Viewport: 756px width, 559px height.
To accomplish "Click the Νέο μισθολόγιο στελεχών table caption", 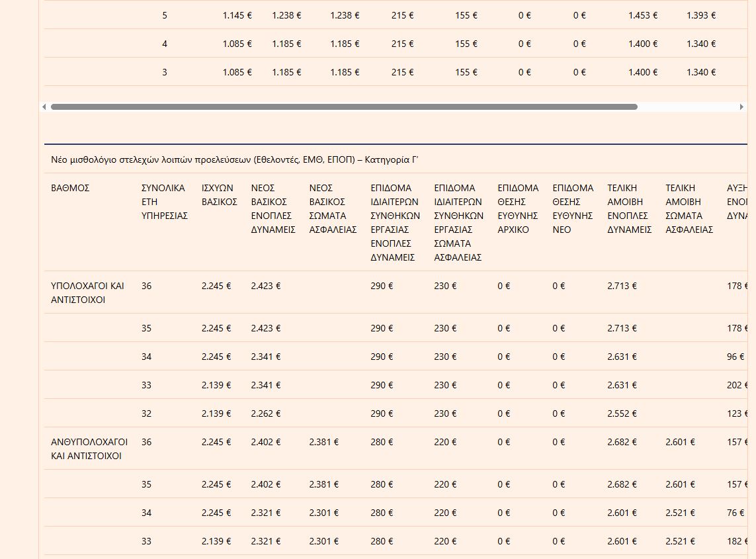I will [x=235, y=159].
